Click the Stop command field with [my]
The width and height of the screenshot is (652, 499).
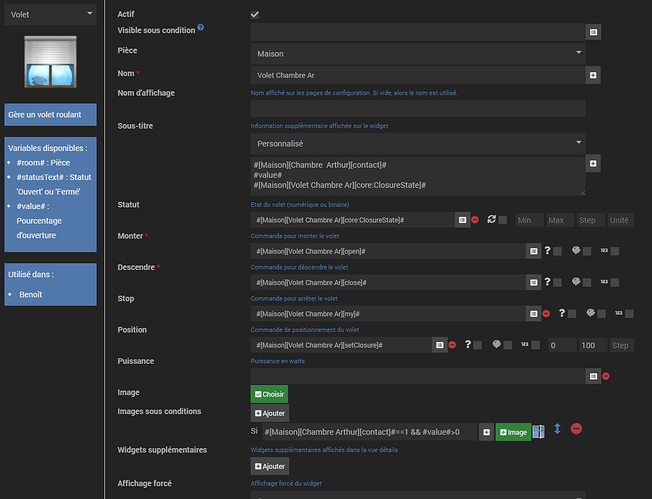388,314
